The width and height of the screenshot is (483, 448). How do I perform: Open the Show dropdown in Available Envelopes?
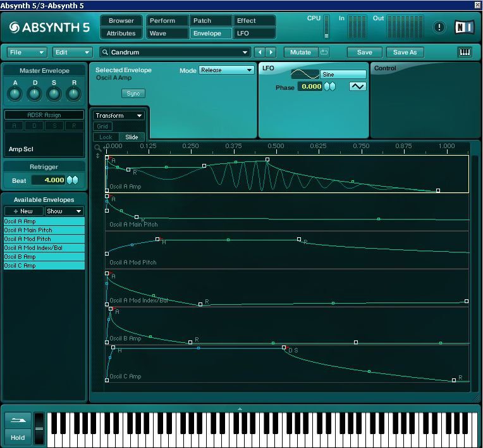(x=64, y=211)
